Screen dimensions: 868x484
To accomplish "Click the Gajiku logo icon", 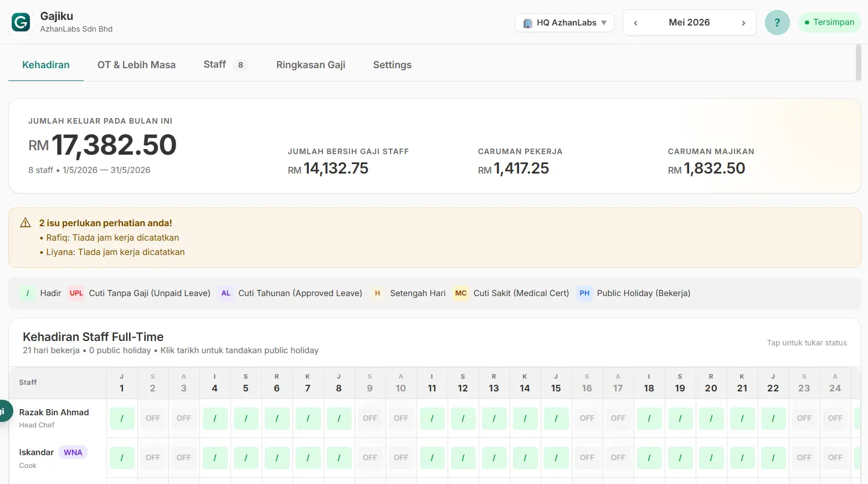I will pyautogui.click(x=21, y=22).
